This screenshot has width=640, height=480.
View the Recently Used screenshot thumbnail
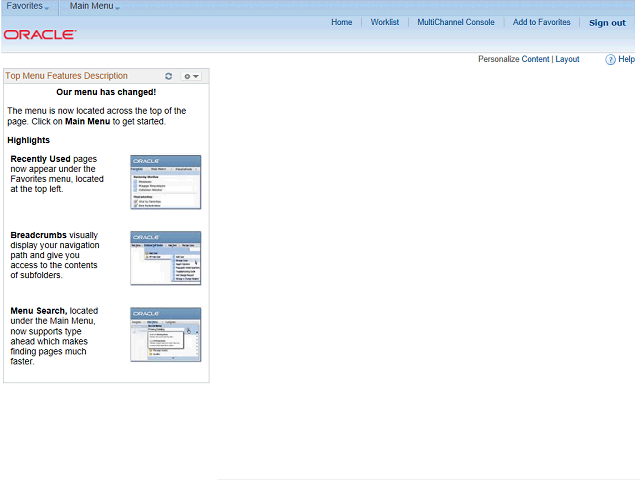tap(166, 182)
